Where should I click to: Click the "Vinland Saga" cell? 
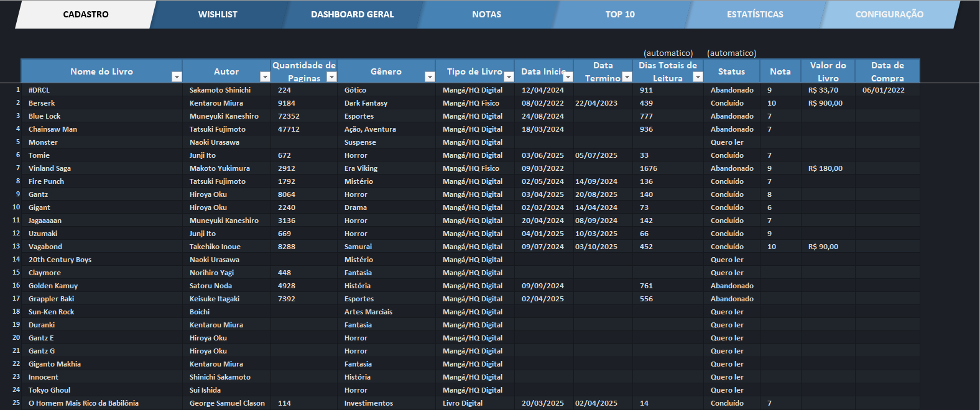102,168
